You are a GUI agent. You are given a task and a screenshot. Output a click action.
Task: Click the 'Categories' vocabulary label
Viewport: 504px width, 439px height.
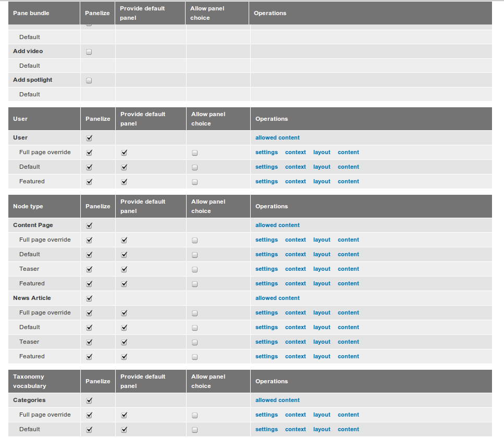pyautogui.click(x=29, y=400)
